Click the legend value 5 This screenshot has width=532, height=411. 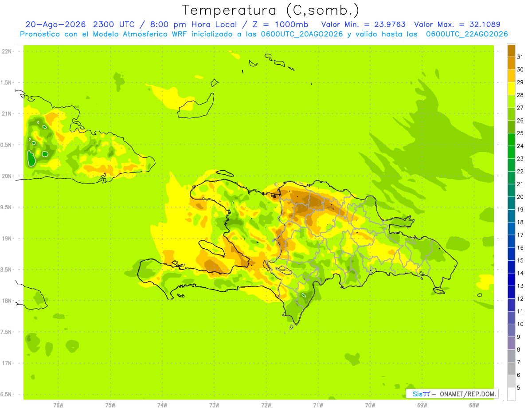[x=519, y=388]
